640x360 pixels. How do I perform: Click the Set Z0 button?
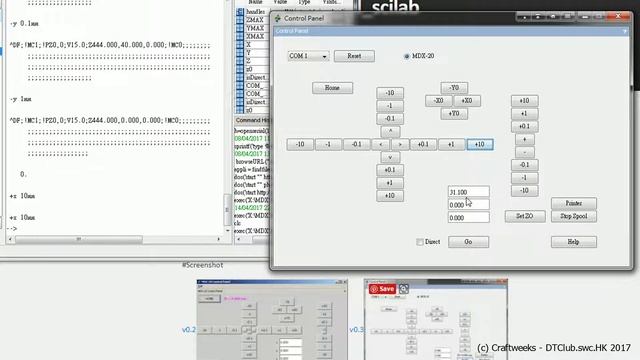[525, 216]
